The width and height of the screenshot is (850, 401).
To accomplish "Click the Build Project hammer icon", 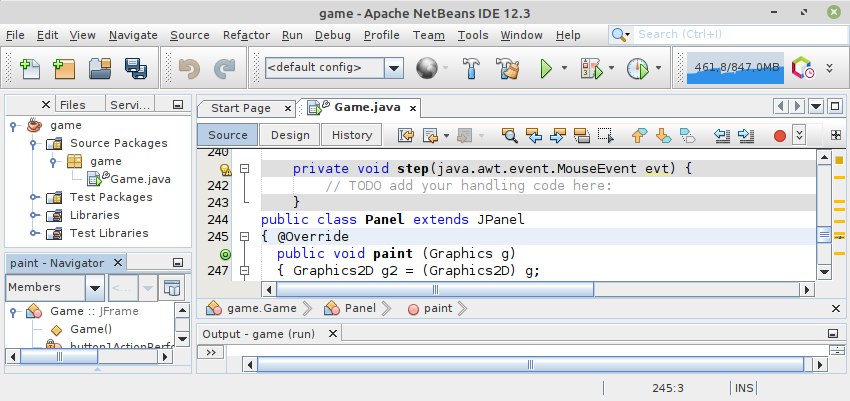I will tap(473, 69).
